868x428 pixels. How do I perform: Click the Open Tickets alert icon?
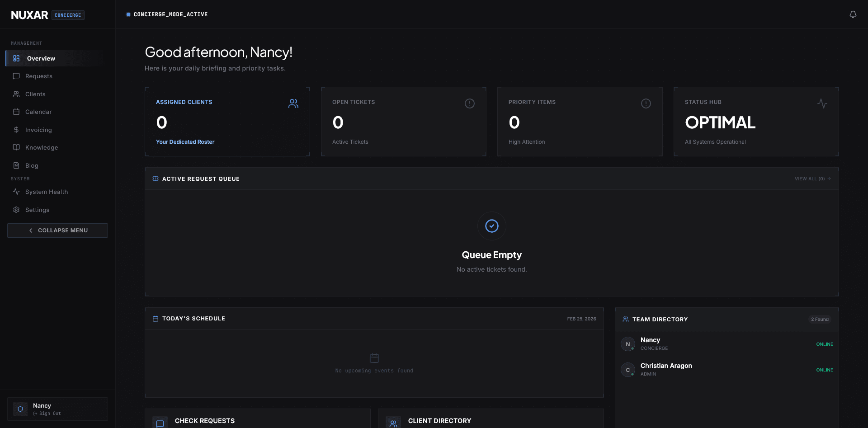469,103
